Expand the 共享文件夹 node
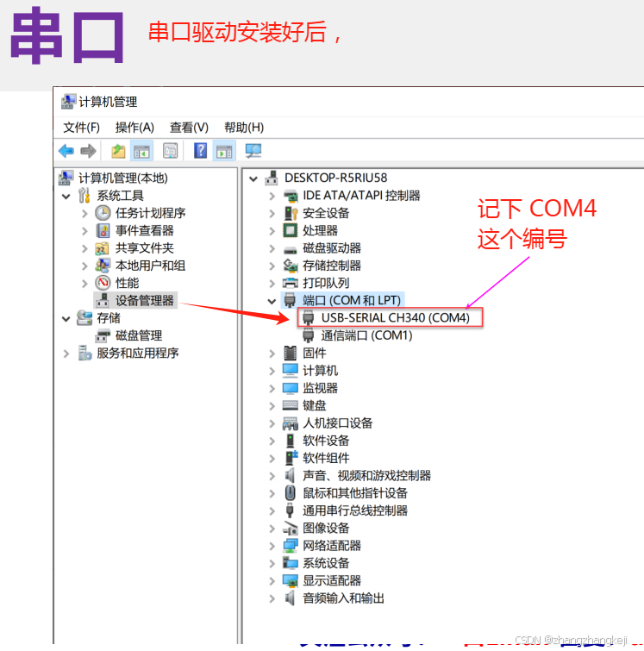Screen dimensions: 644x651 click(84, 248)
